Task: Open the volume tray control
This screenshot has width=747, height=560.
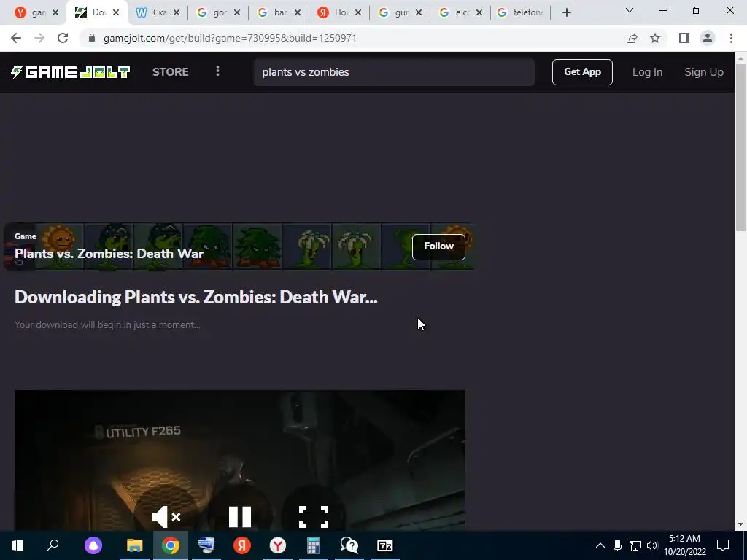Action: [652, 545]
